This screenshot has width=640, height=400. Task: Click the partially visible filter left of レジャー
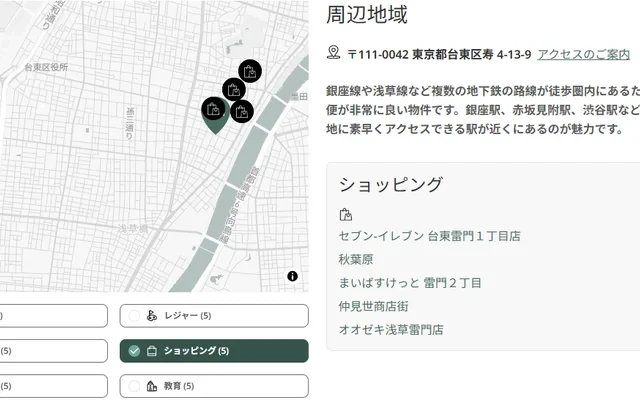(x=50, y=316)
